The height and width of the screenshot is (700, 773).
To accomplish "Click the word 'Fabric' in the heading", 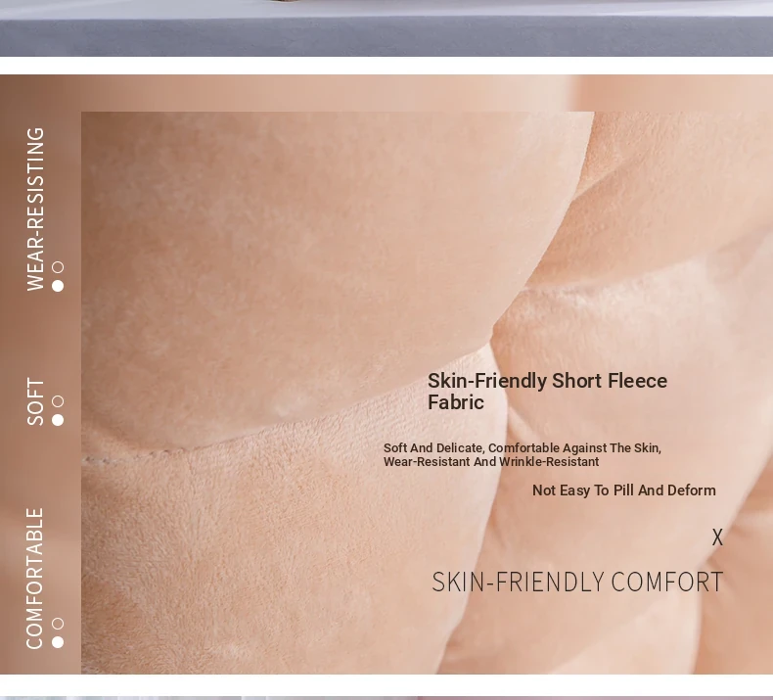I will 456,403.
